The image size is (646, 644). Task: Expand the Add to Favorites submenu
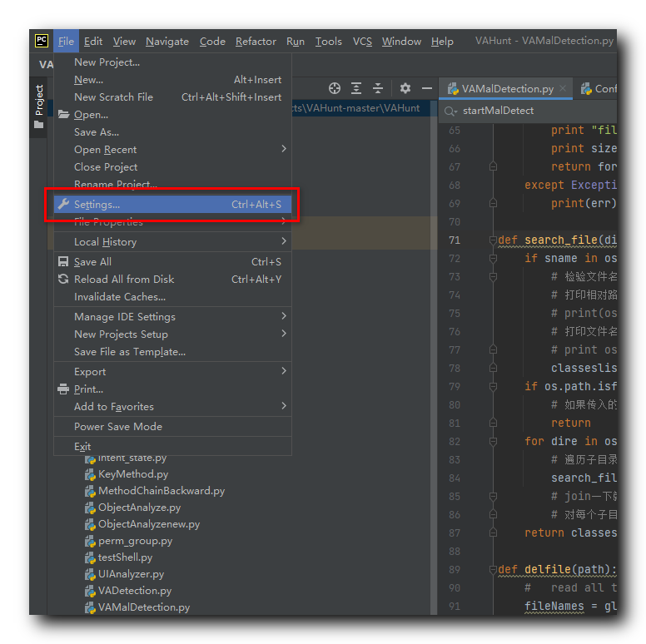pyautogui.click(x=172, y=406)
